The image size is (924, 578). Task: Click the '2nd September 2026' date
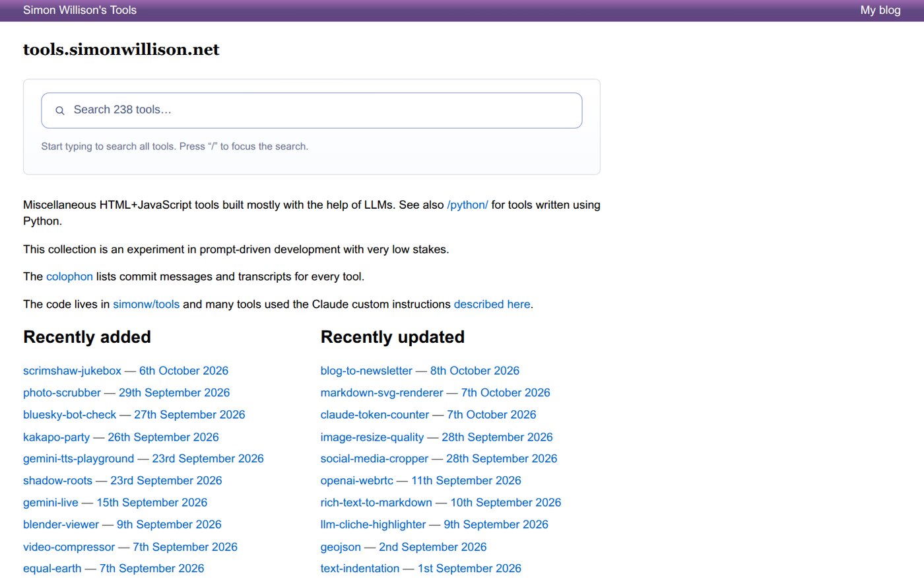[x=432, y=547]
